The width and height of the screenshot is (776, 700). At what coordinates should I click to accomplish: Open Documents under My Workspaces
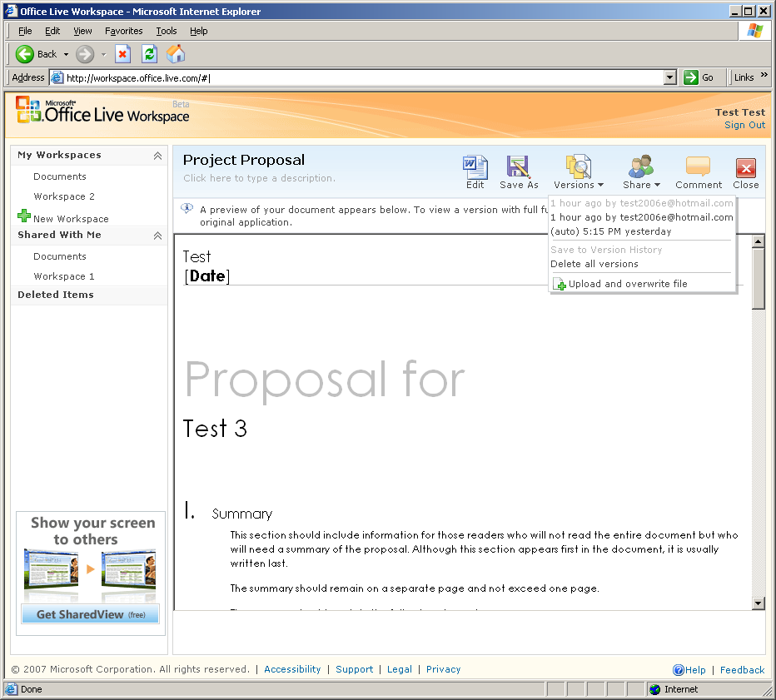(x=60, y=176)
